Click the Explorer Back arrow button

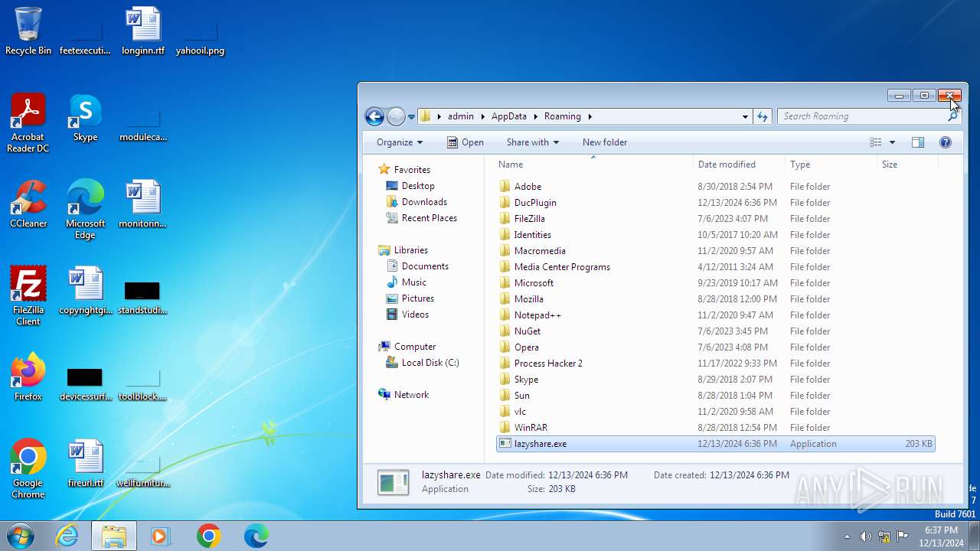(x=374, y=116)
